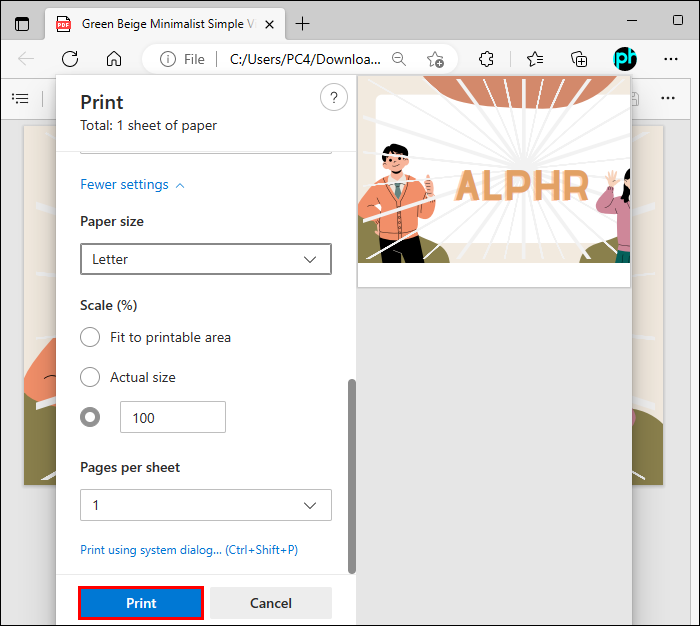Image resolution: width=700 pixels, height=626 pixels.
Task: Collapse the Fewer settings section
Action: [132, 184]
